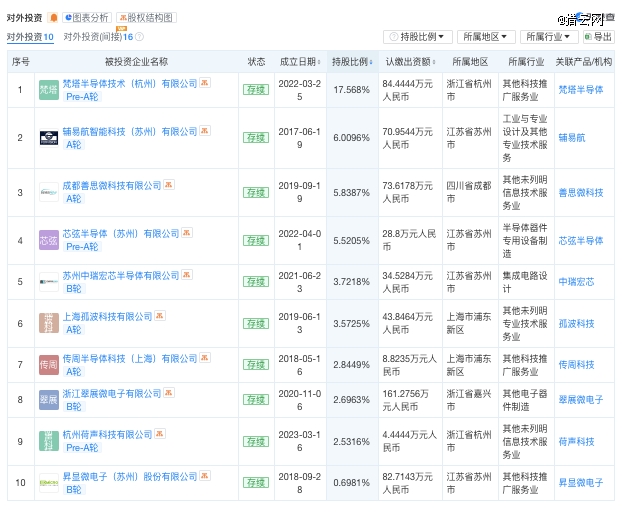
Task: Open 辅易航智能科技（苏州）有限公司 link
Action: coord(130,132)
